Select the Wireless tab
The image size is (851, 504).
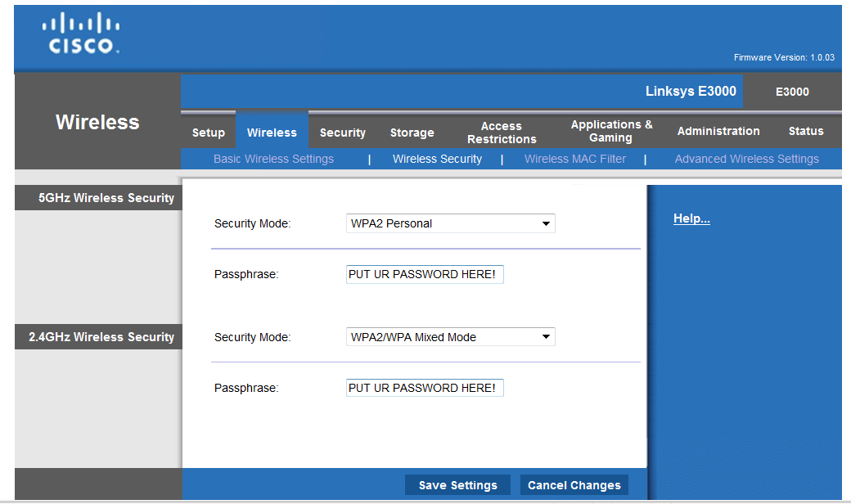[x=272, y=133]
